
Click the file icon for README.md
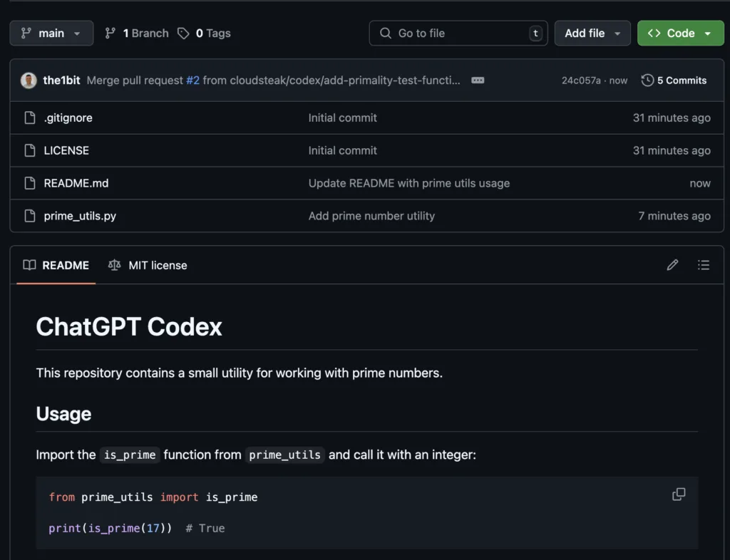(x=30, y=183)
